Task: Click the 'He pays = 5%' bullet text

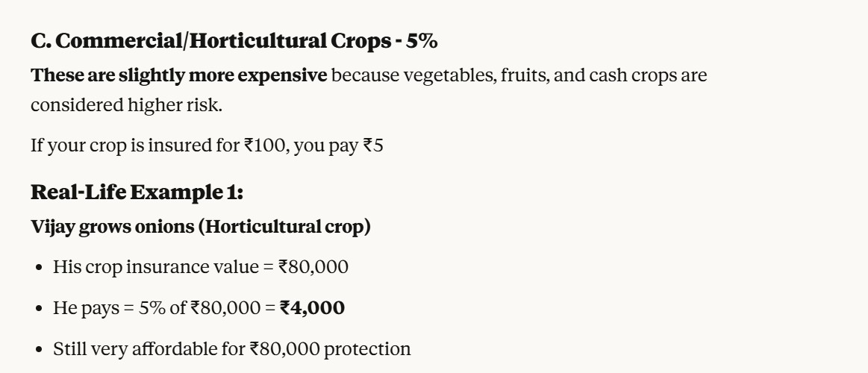Action: [103, 307]
